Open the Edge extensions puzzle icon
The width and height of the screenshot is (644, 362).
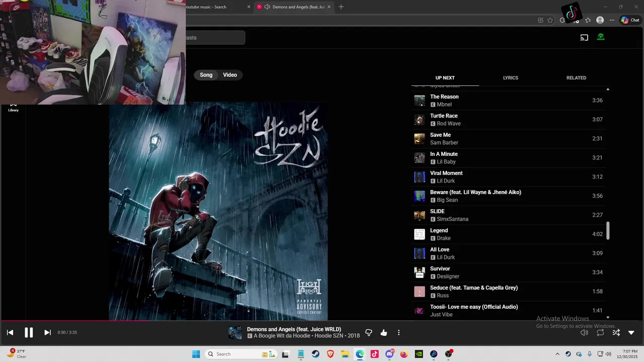[562, 20]
